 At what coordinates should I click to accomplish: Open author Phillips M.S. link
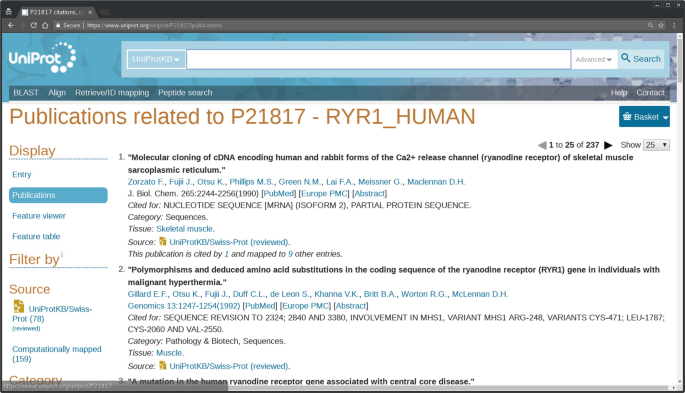[252, 182]
